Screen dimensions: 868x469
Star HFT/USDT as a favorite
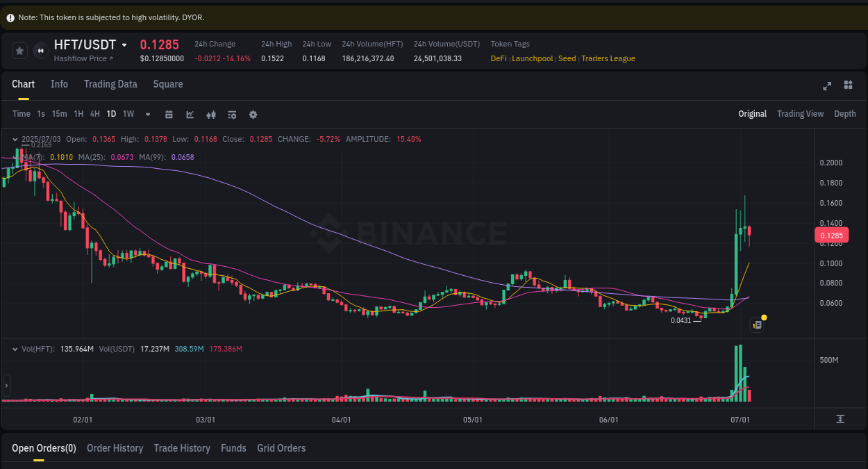[x=19, y=50]
